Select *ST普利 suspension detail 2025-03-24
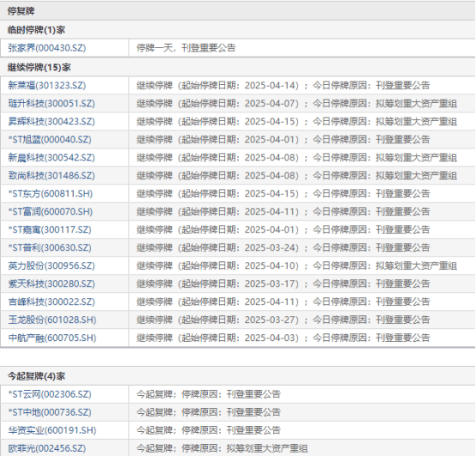476x456 pixels. point(283,247)
